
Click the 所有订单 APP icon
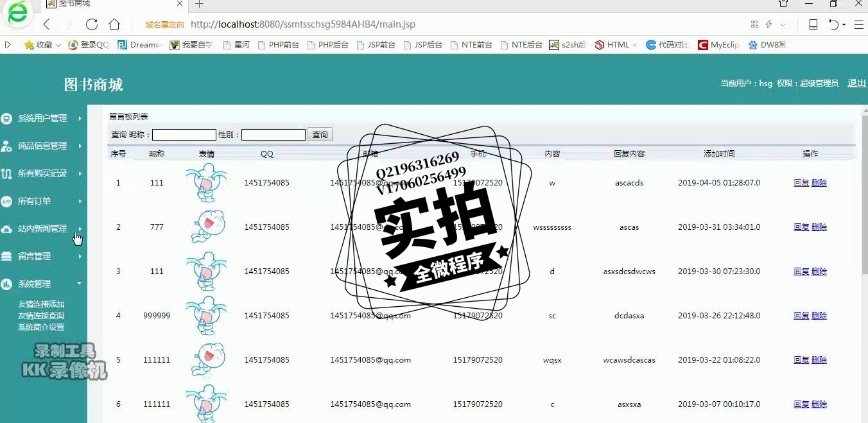[6, 202]
